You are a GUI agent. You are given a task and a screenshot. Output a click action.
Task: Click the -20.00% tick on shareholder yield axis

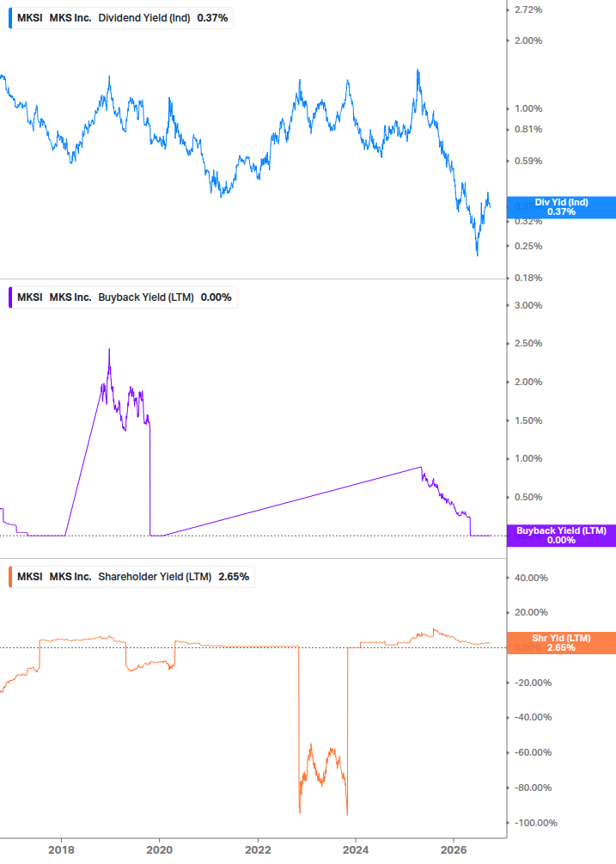click(533, 683)
